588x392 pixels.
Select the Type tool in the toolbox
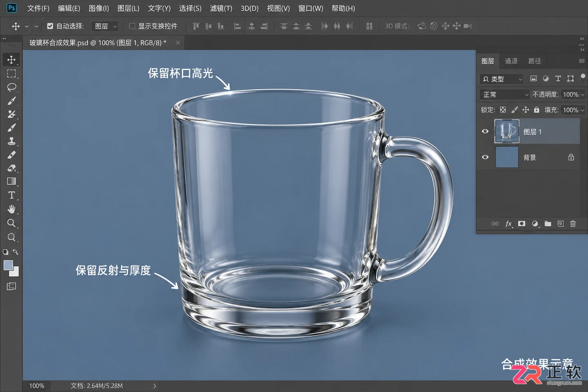tap(11, 195)
